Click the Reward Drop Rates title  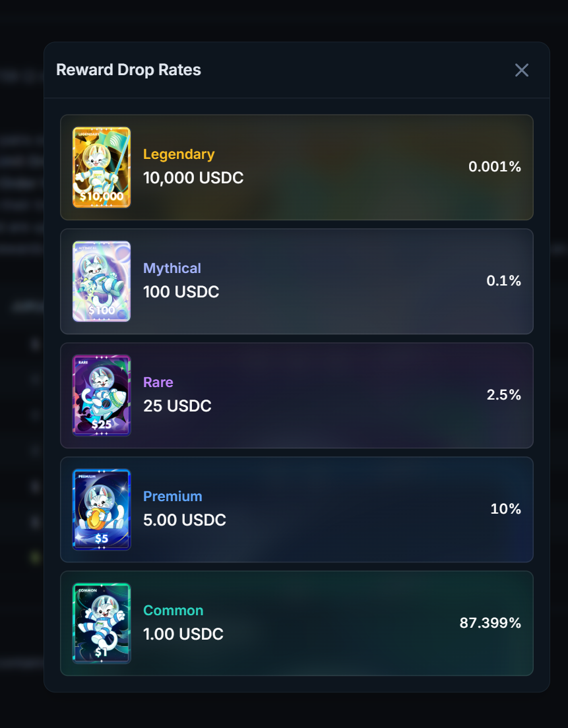(x=129, y=70)
